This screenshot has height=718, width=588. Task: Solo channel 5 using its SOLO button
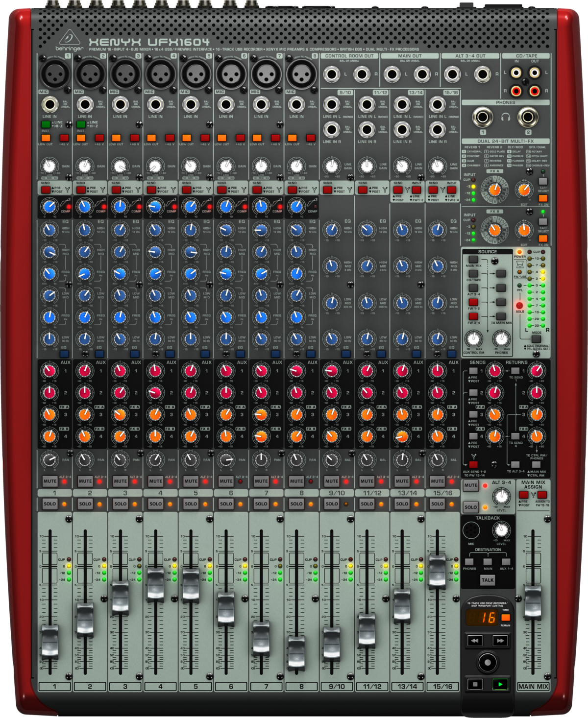coord(191,503)
